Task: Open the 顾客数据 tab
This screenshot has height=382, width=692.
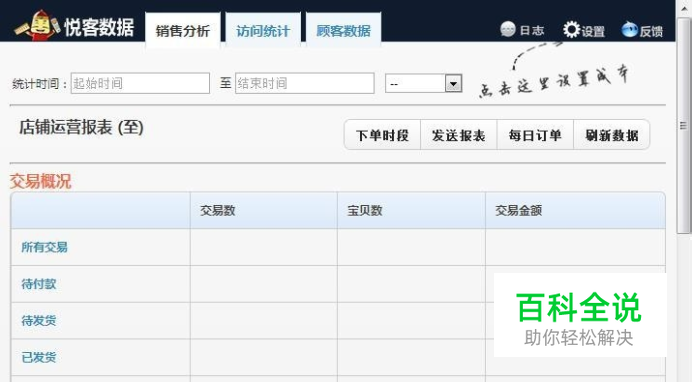Action: coord(343,30)
